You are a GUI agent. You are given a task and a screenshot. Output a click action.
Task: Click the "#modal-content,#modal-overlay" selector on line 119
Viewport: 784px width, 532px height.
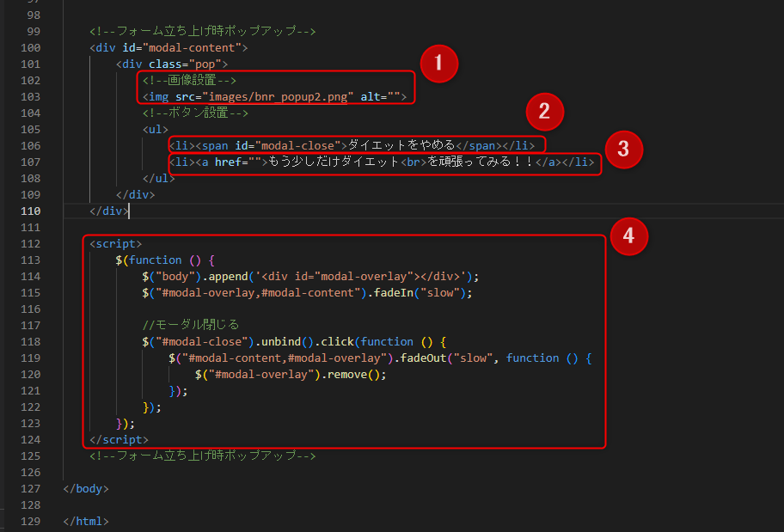coord(285,358)
